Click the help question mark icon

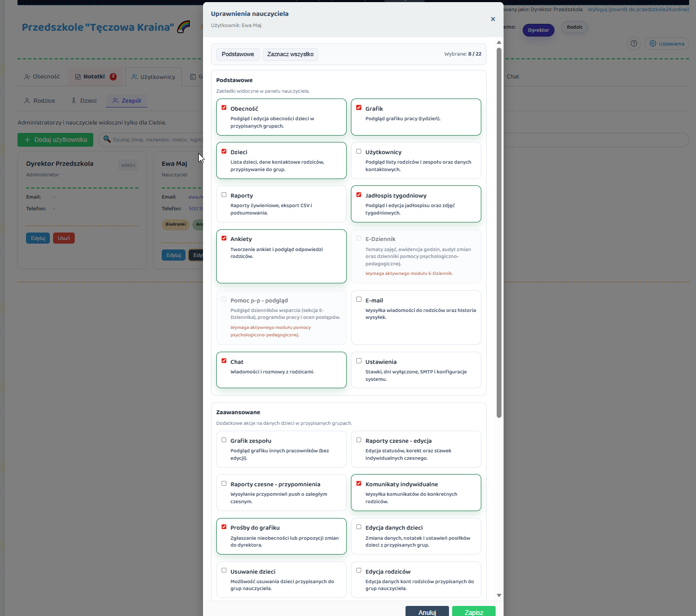[633, 43]
